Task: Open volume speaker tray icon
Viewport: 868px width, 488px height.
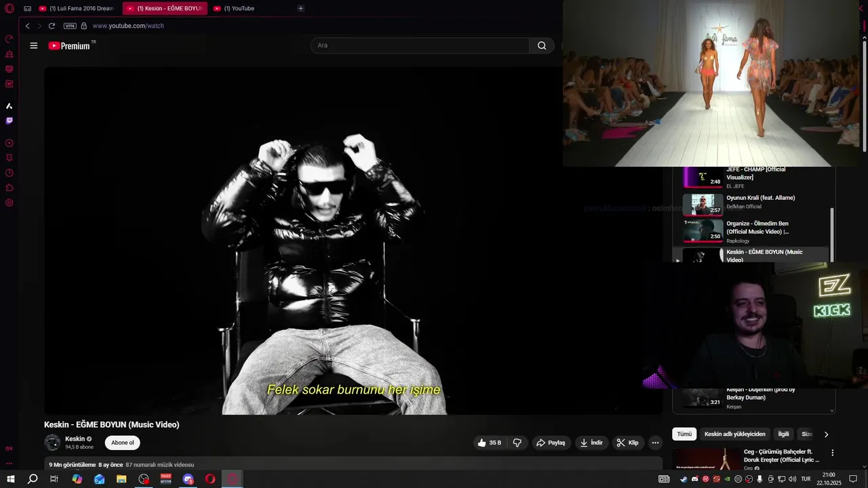Action: tap(792, 479)
